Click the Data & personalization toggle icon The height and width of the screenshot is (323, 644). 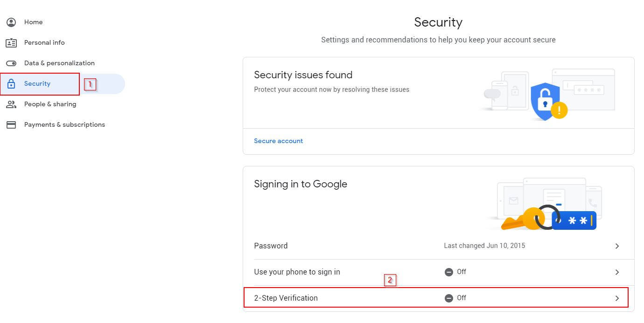pos(10,63)
